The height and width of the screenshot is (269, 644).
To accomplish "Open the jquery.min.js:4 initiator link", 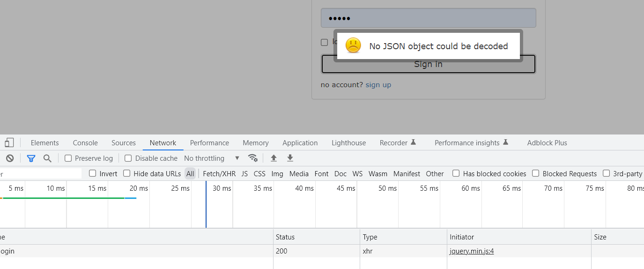I will [x=472, y=251].
